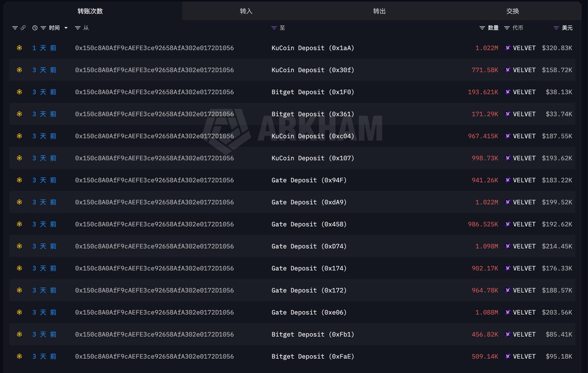Open the Gate Deposit (0x172) entity link
This screenshot has width=588, height=373.
pos(309,290)
